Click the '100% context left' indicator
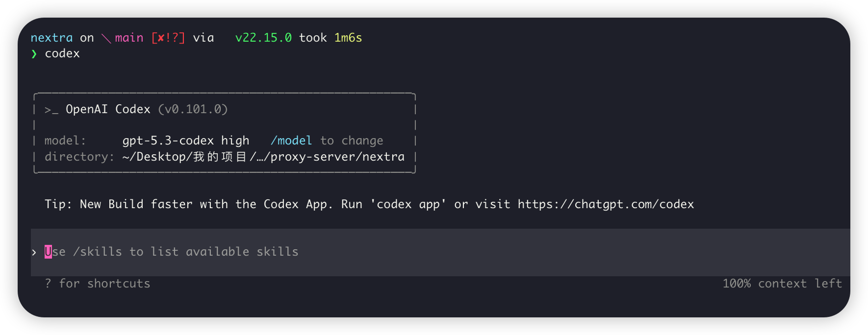This screenshot has height=335, width=868. pyautogui.click(x=782, y=284)
